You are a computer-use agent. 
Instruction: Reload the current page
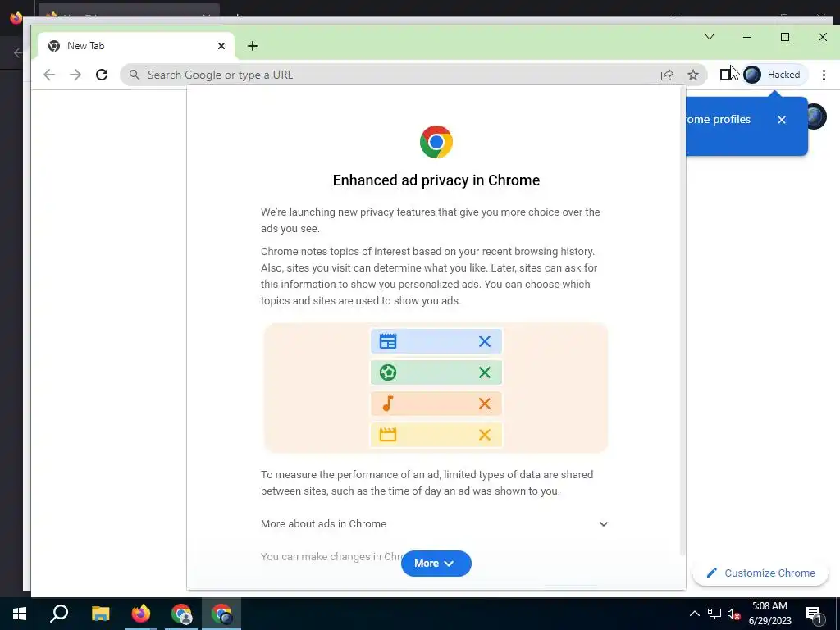(x=102, y=75)
